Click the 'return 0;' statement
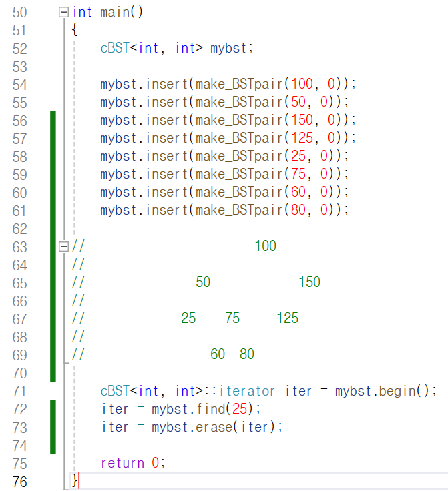448x491 pixels. click(x=133, y=463)
